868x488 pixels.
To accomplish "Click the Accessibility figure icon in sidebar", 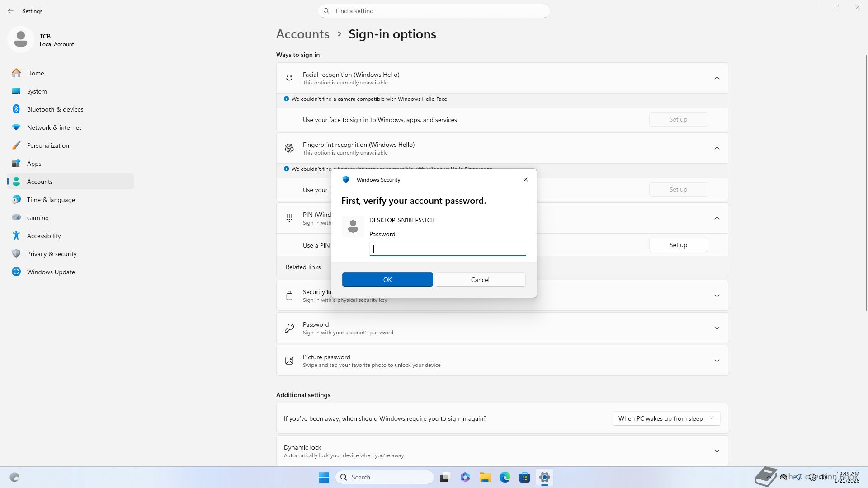I will pos(16,236).
